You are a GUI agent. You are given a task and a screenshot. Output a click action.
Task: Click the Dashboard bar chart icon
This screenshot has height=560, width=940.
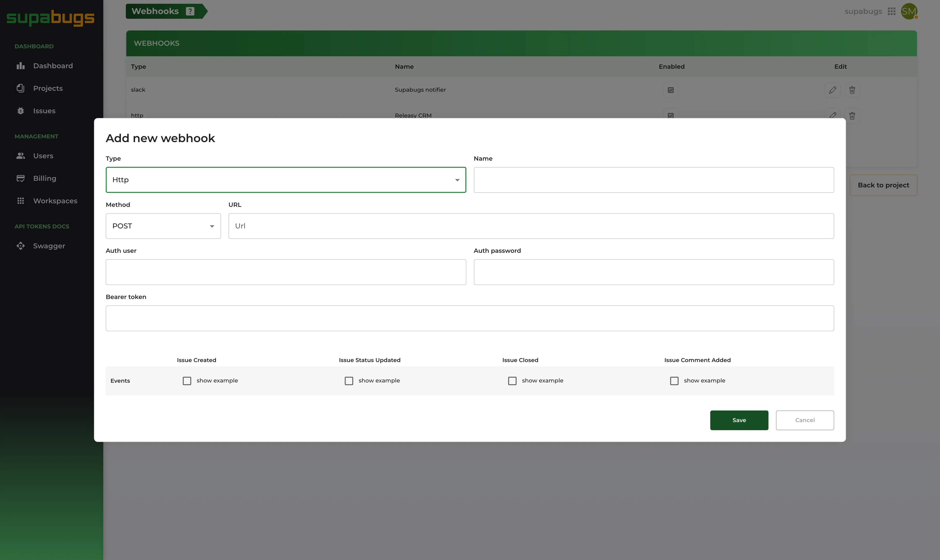(21, 66)
